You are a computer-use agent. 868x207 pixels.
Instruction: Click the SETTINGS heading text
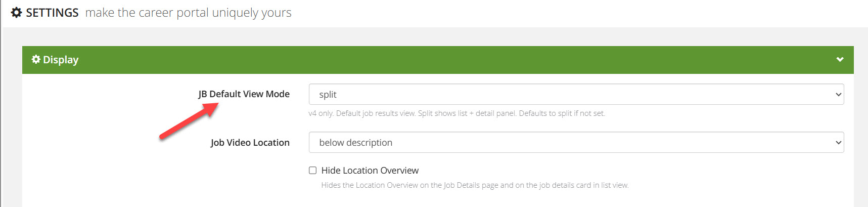click(x=52, y=13)
